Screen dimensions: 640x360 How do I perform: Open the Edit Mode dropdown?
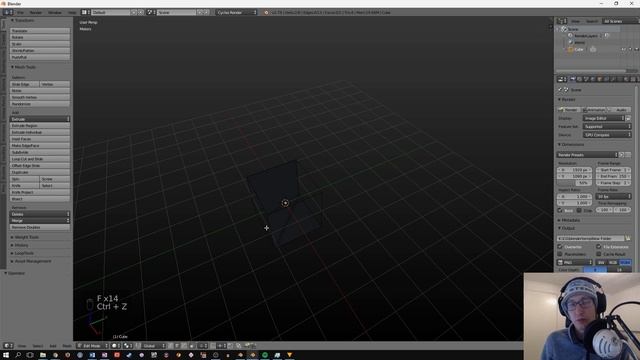pos(93,346)
